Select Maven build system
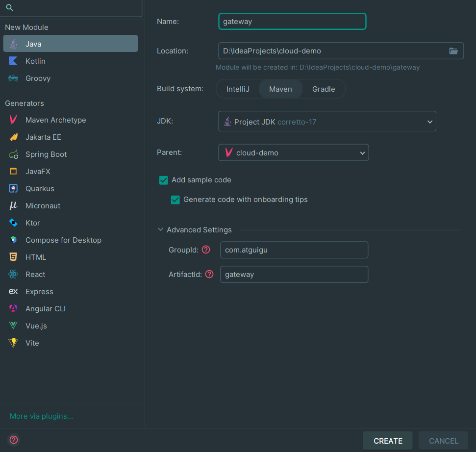Viewport: 476px width, 452px height. point(280,89)
